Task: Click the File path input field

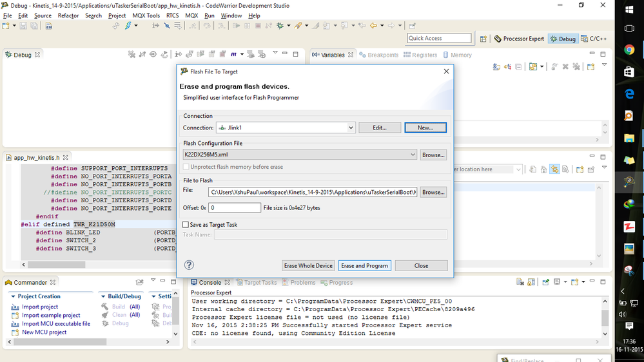Action: (313, 192)
